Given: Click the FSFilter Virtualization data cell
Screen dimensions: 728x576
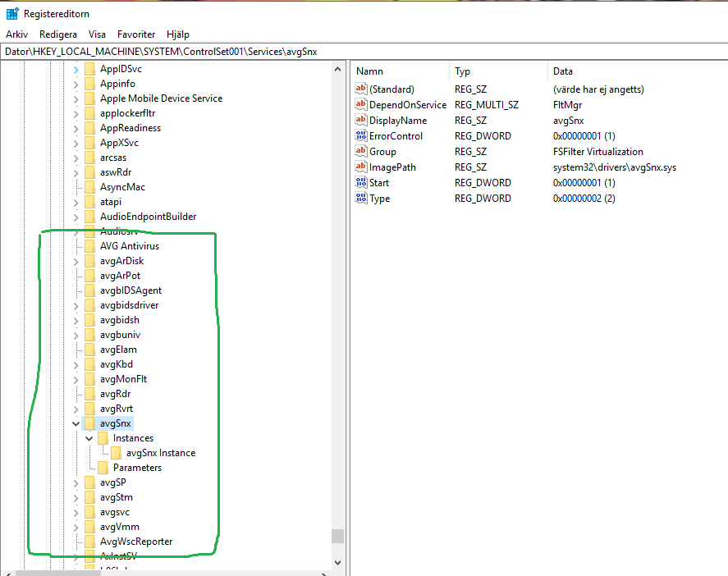Looking at the screenshot, I should (x=598, y=152).
